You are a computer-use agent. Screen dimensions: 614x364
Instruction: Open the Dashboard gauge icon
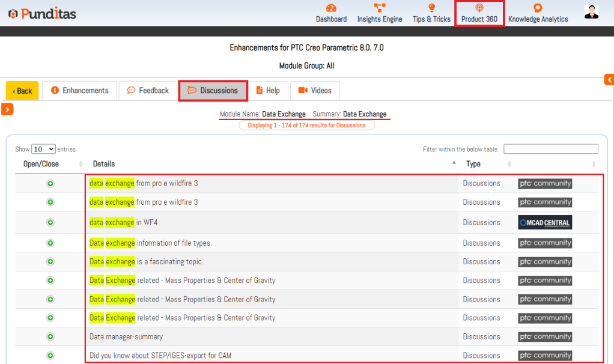pos(331,8)
